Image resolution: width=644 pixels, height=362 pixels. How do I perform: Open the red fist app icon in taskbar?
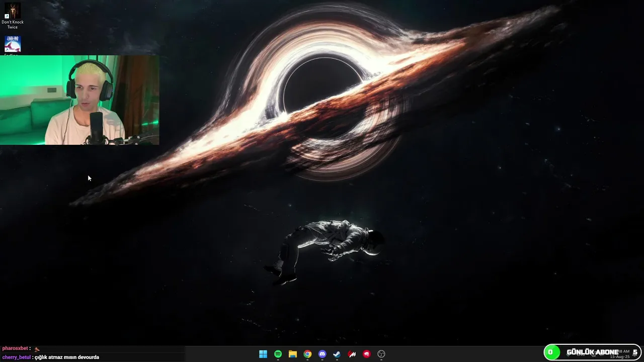pos(367,354)
